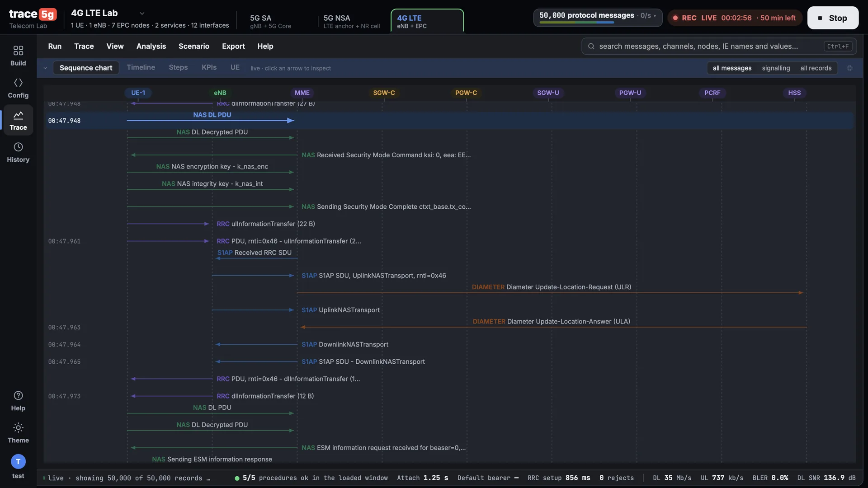The width and height of the screenshot is (868, 488).
Task: Inspect Diameter Update-Location-Answer (ULA) message
Action: [551, 322]
